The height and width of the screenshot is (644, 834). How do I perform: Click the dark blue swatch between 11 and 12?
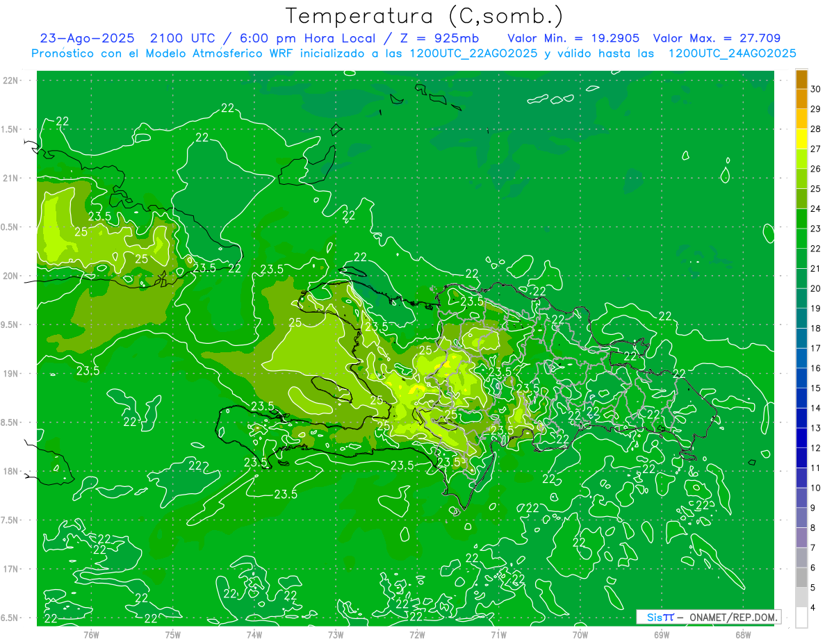801,458
